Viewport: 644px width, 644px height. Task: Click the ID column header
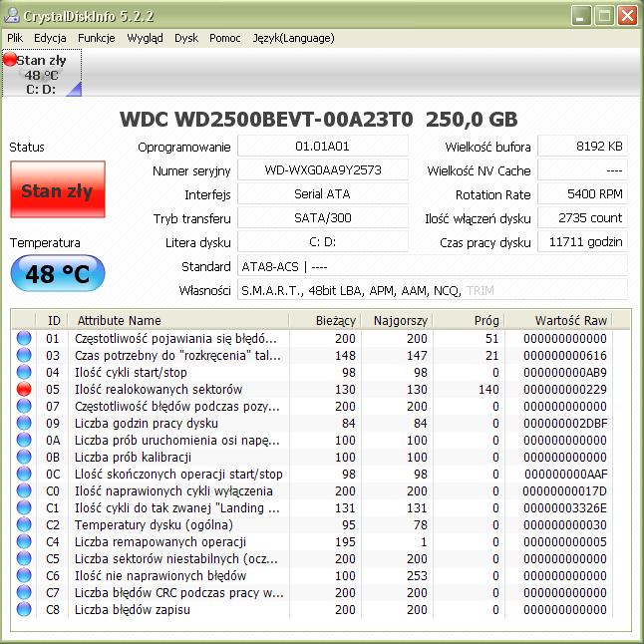tap(52, 320)
